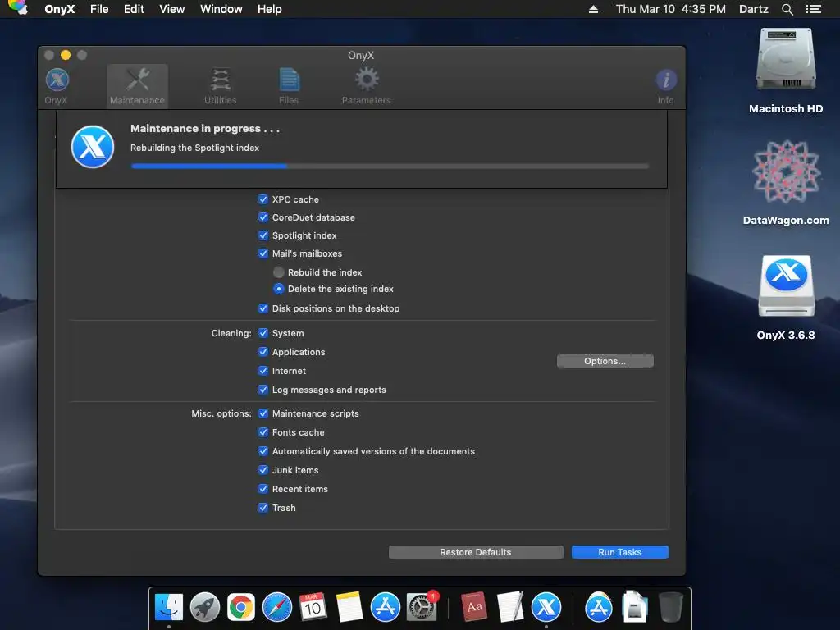This screenshot has height=630, width=840.
Task: Open the Downloads stack in Dock
Action: click(634, 608)
